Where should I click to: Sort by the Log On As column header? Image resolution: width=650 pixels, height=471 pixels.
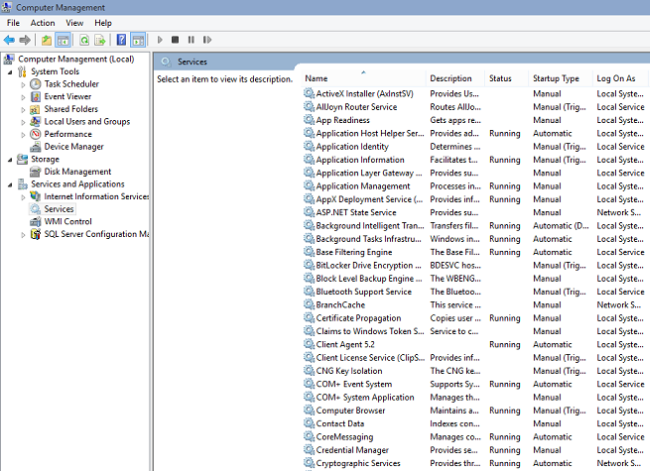[x=619, y=78]
